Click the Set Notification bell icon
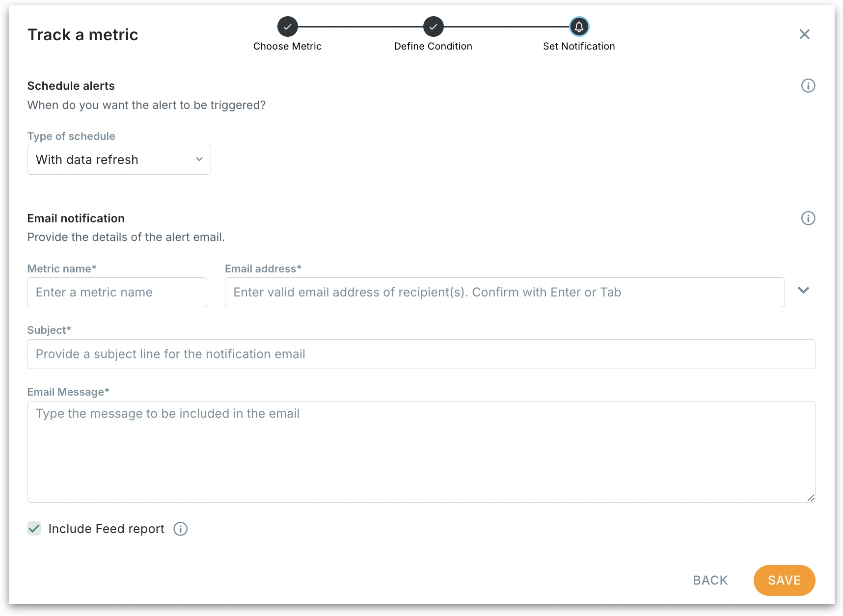Screen dimensions: 843x616 [x=579, y=27]
